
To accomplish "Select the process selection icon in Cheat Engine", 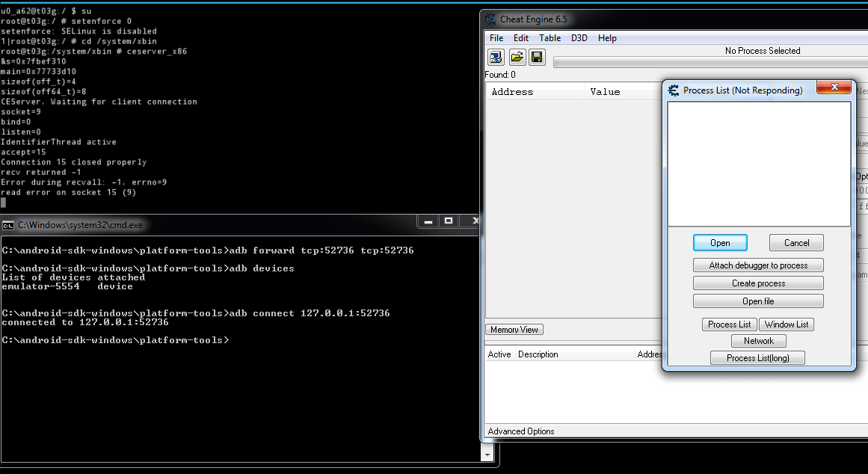I will [x=495, y=57].
